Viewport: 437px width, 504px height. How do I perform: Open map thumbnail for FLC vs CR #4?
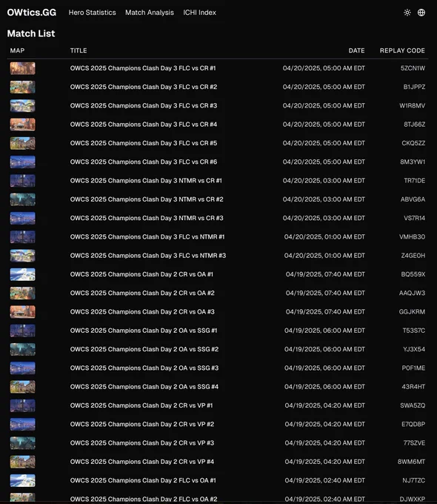click(x=22, y=125)
